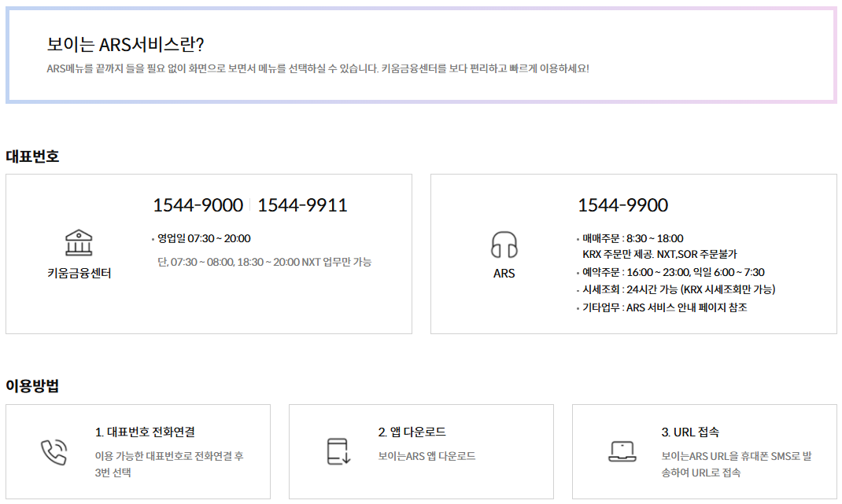Click the 키움금융센터 bank building icon

pyautogui.click(x=79, y=243)
